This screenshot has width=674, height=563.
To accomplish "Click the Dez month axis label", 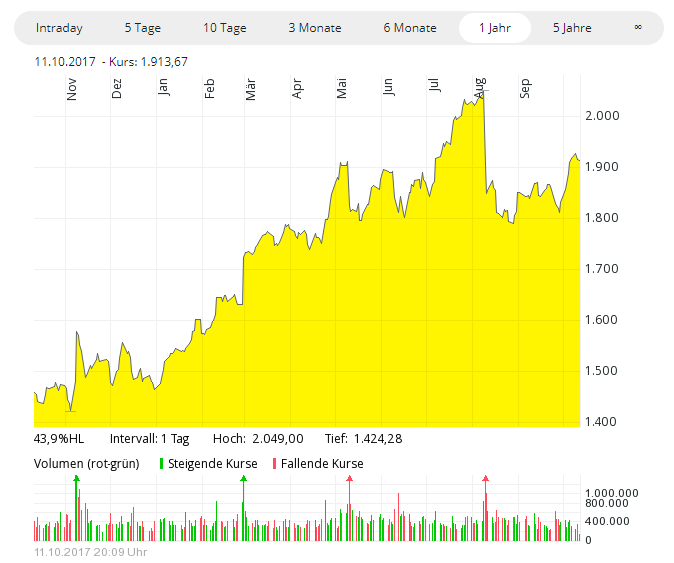I will point(116,89).
